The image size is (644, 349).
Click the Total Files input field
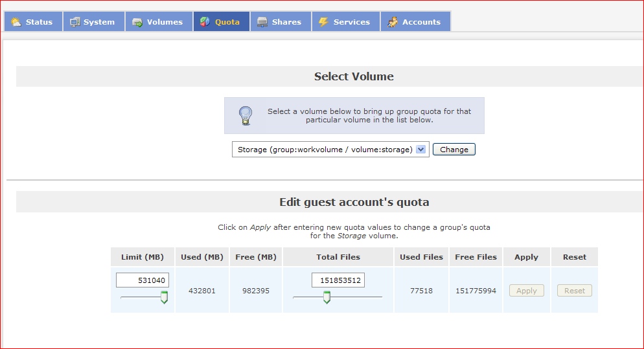pos(338,280)
